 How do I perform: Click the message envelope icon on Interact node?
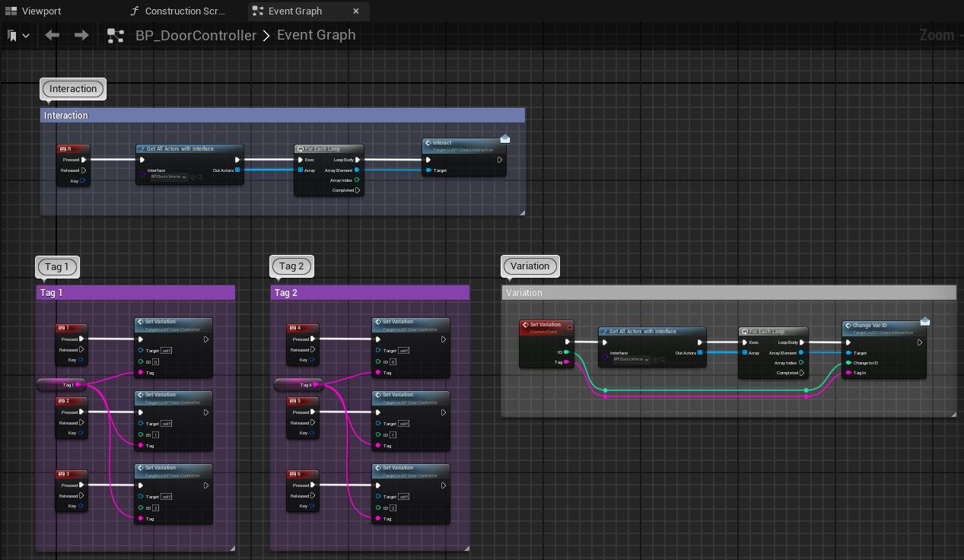coord(504,138)
